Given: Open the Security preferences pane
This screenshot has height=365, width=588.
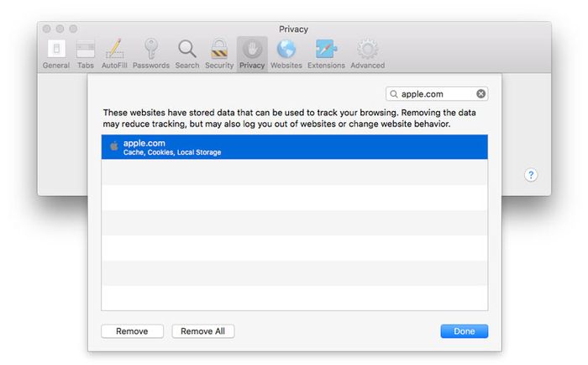Looking at the screenshot, I should (219, 54).
